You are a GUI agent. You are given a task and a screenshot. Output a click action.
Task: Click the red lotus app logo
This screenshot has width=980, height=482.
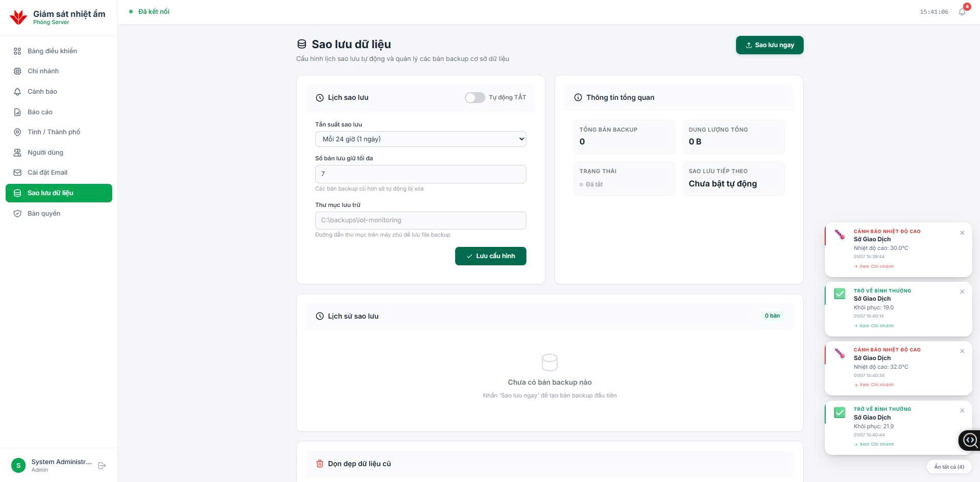point(18,17)
